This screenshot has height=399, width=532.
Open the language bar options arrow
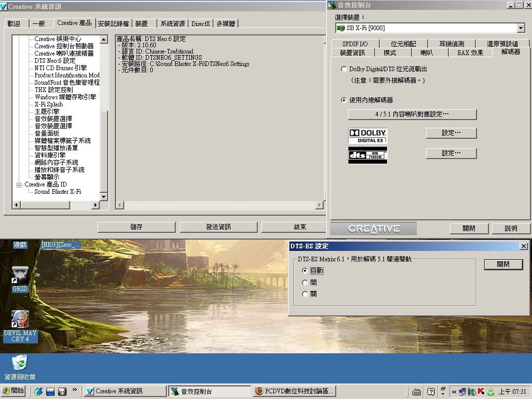tap(443, 393)
